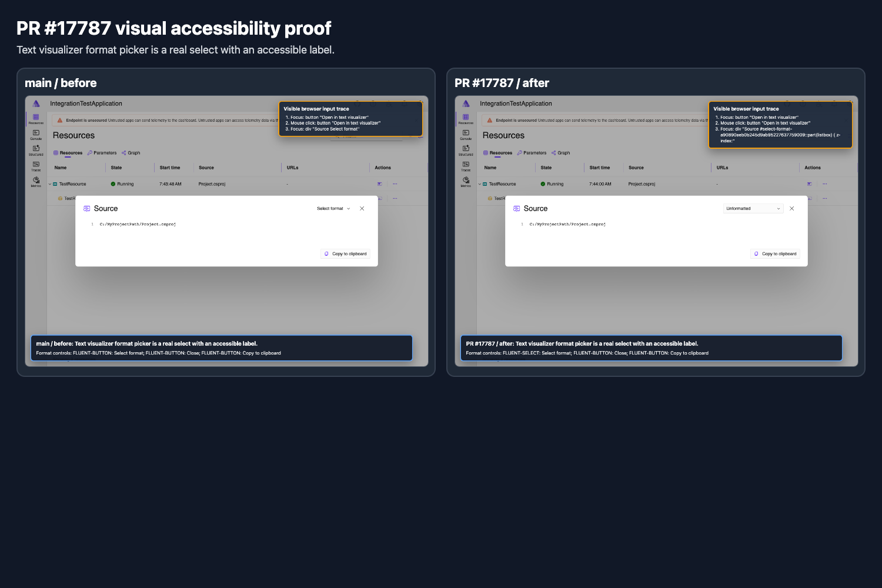Click IntegrationTestApplication title in after panel
This screenshot has height=588, width=882.
point(516,103)
